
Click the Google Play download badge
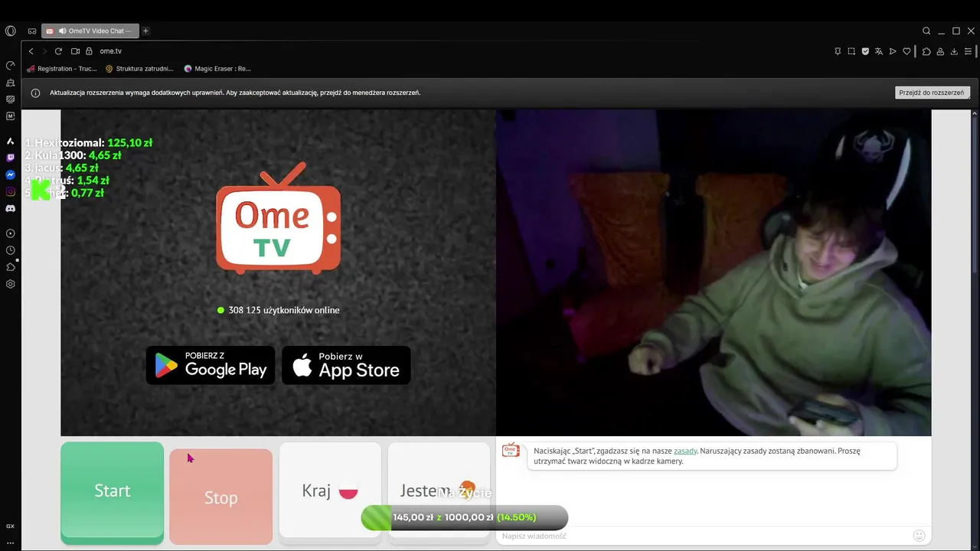point(211,365)
